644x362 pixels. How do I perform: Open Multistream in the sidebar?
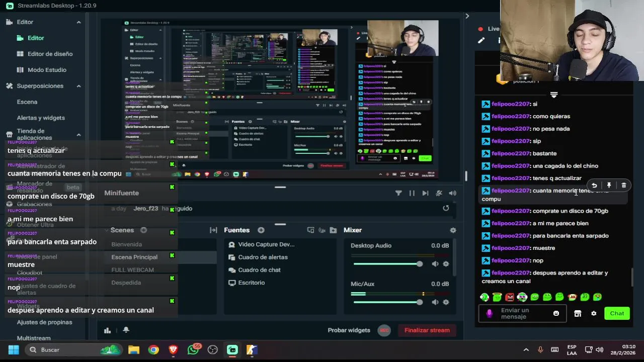tap(34, 338)
